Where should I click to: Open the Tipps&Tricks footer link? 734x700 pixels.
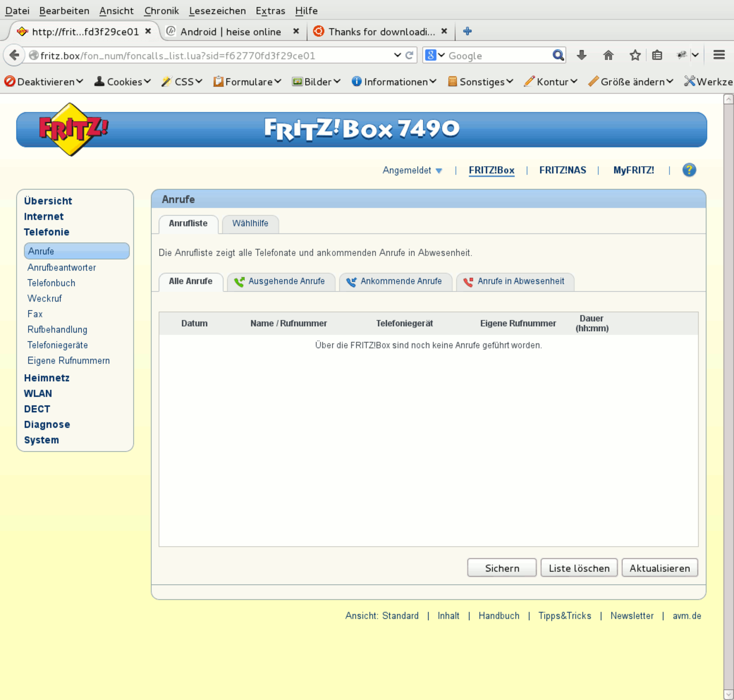pos(565,616)
